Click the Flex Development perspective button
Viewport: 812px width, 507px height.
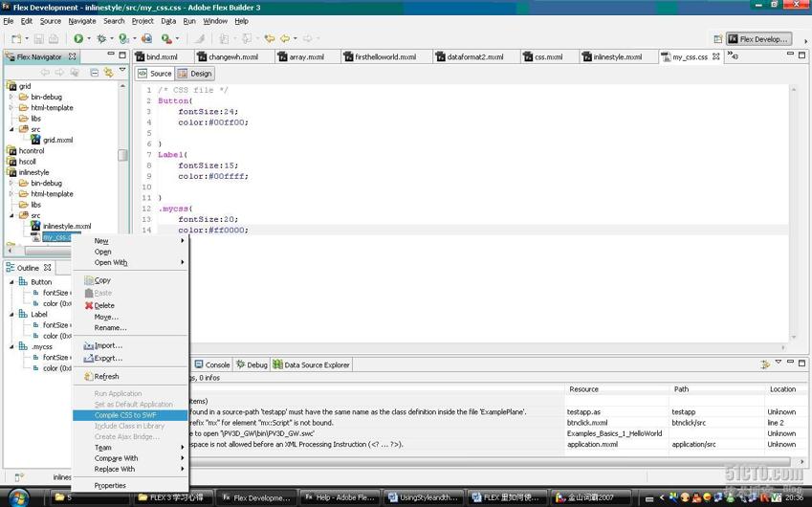[x=759, y=39]
